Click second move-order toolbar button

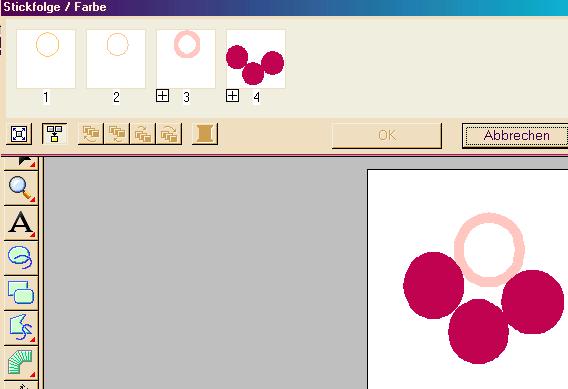pyautogui.click(x=117, y=134)
